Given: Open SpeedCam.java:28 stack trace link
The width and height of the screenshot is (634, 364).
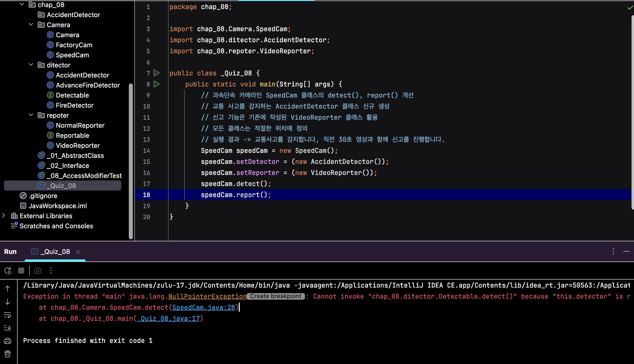Looking at the screenshot, I should 204,307.
